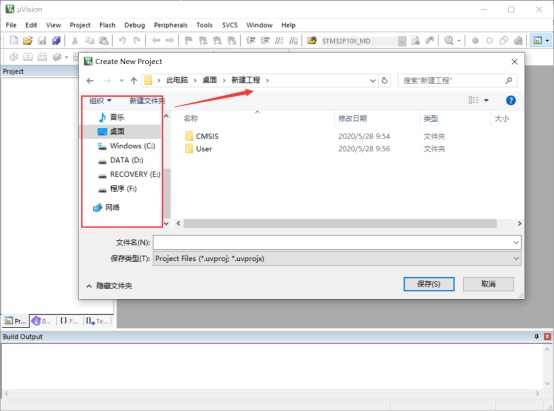Open the Project menu
The width and height of the screenshot is (554, 411).
click(80, 25)
